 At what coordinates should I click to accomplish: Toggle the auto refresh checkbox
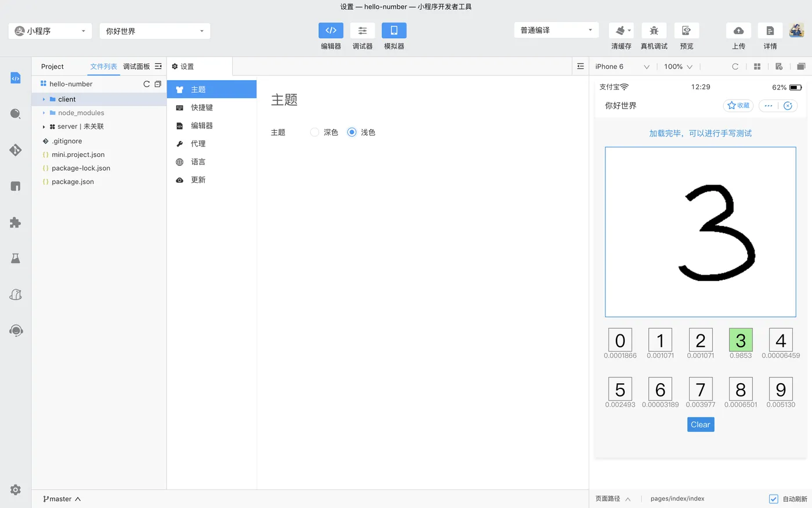774,499
